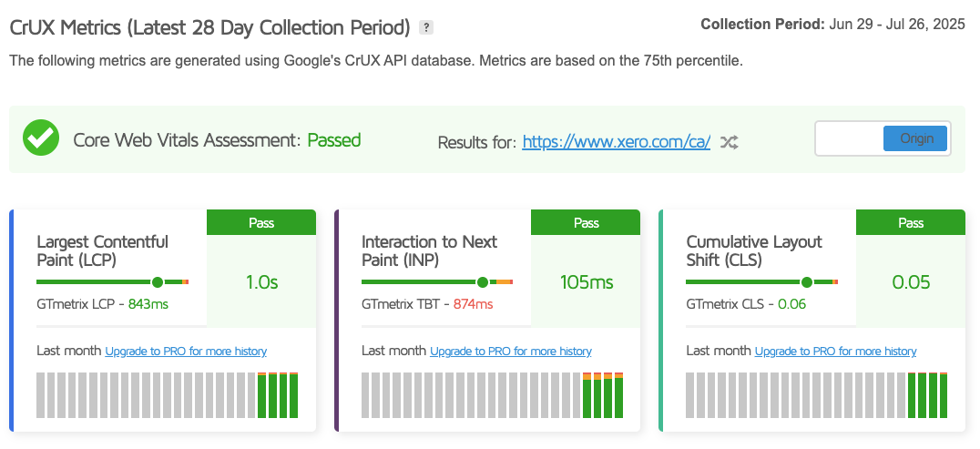
Task: Open the CLS card's Upgrade to PRO link
Action: (x=835, y=352)
